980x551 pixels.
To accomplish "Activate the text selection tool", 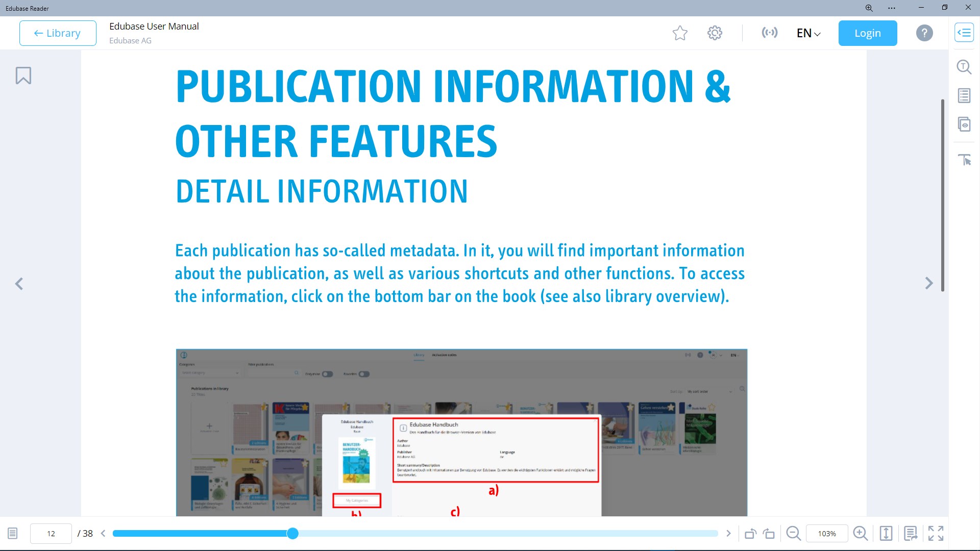I will point(964,160).
